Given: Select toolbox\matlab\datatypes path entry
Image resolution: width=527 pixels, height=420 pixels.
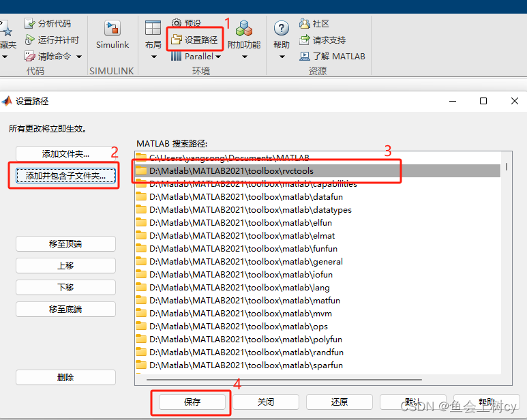Looking at the screenshot, I should coord(318,210).
